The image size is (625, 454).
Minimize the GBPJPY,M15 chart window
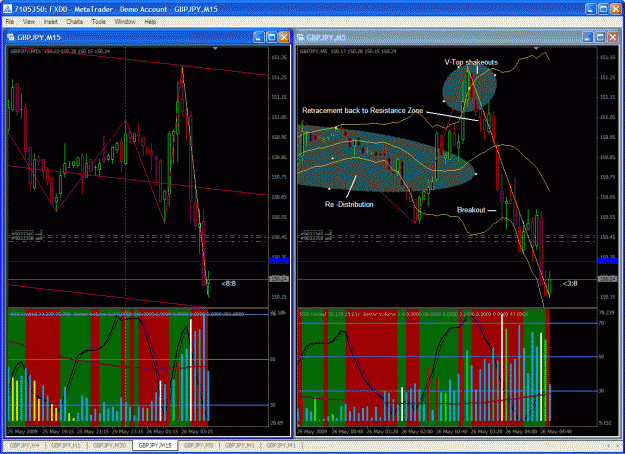259,37
